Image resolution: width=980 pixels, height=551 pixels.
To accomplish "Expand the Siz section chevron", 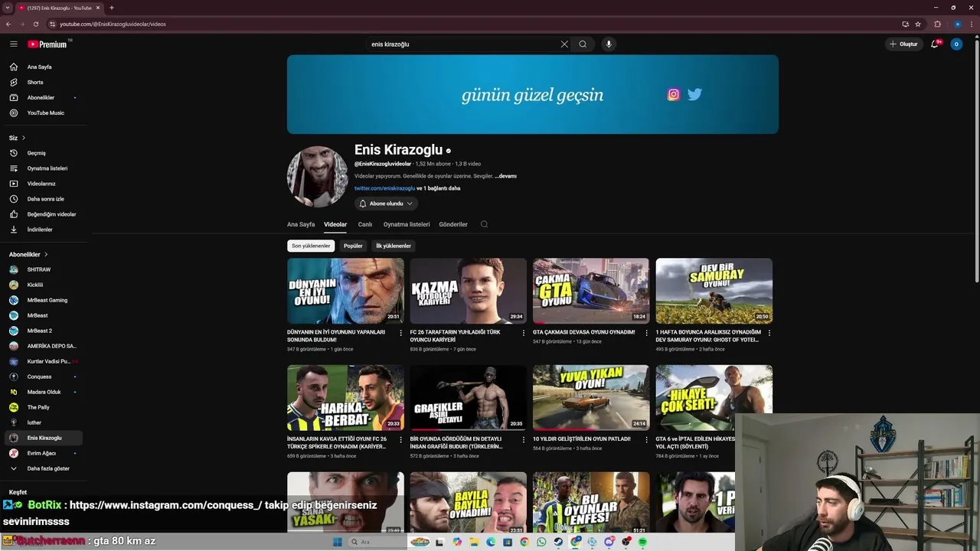I will (x=23, y=138).
